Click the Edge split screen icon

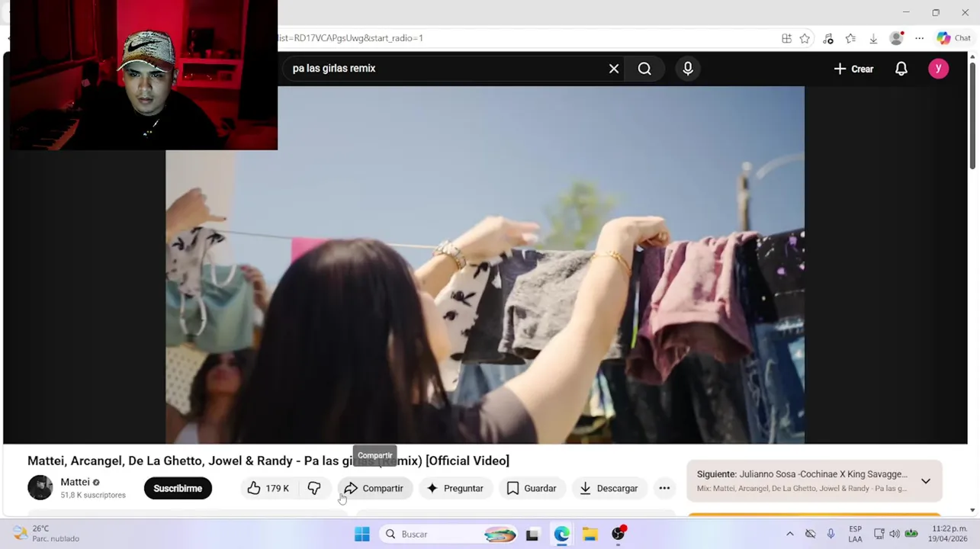[786, 38]
